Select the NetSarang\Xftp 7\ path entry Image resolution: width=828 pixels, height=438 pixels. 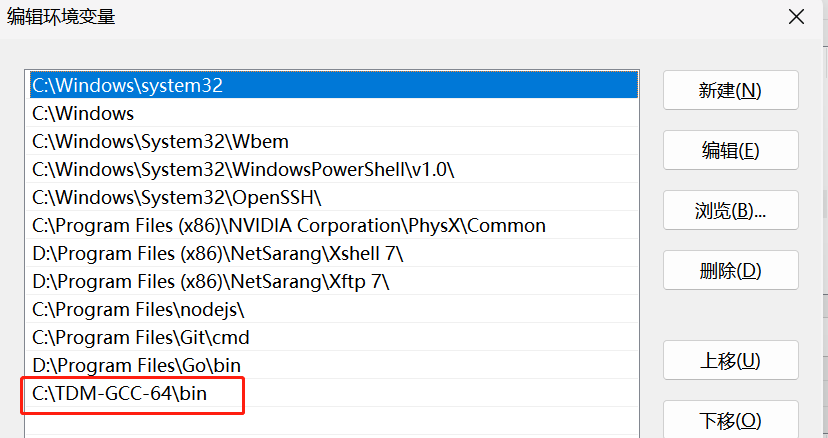tap(334, 281)
